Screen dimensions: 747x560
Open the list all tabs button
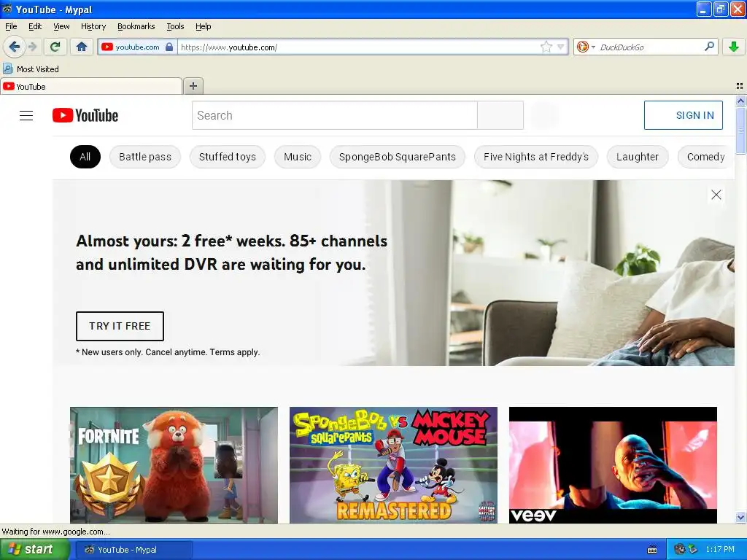click(740, 86)
